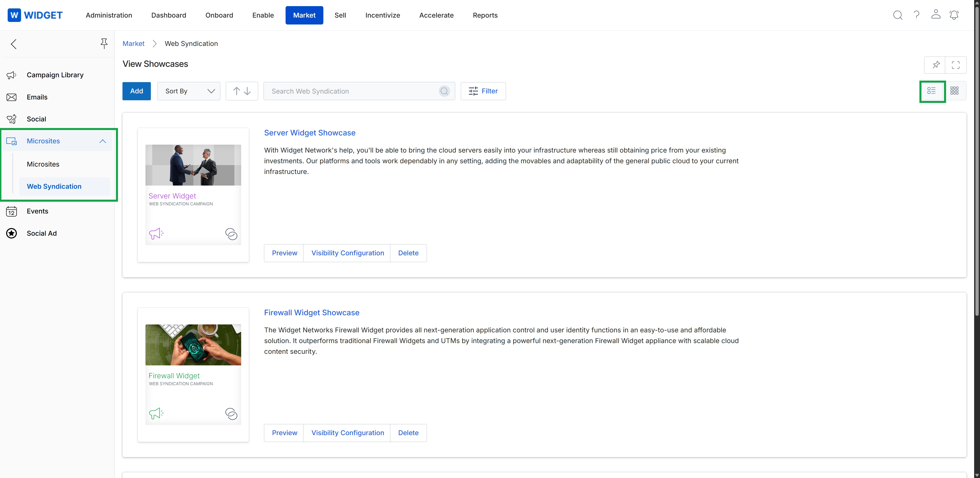The height and width of the screenshot is (478, 980).
Task: Click the page vertical scrollbar thumb
Action: click(977, 162)
